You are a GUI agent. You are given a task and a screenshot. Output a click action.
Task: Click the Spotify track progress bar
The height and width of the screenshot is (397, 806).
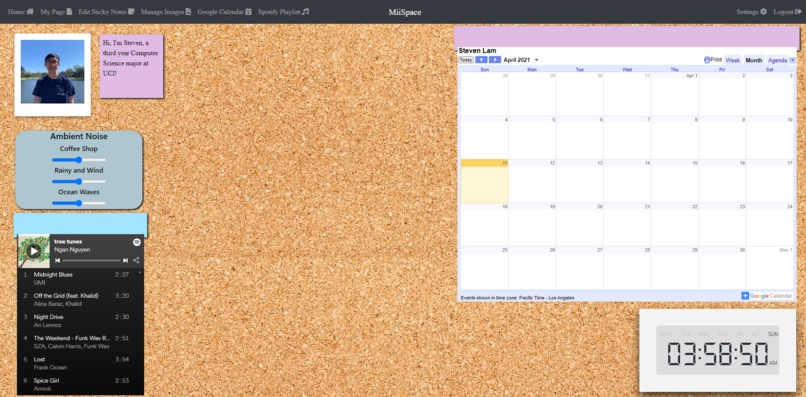(91, 261)
